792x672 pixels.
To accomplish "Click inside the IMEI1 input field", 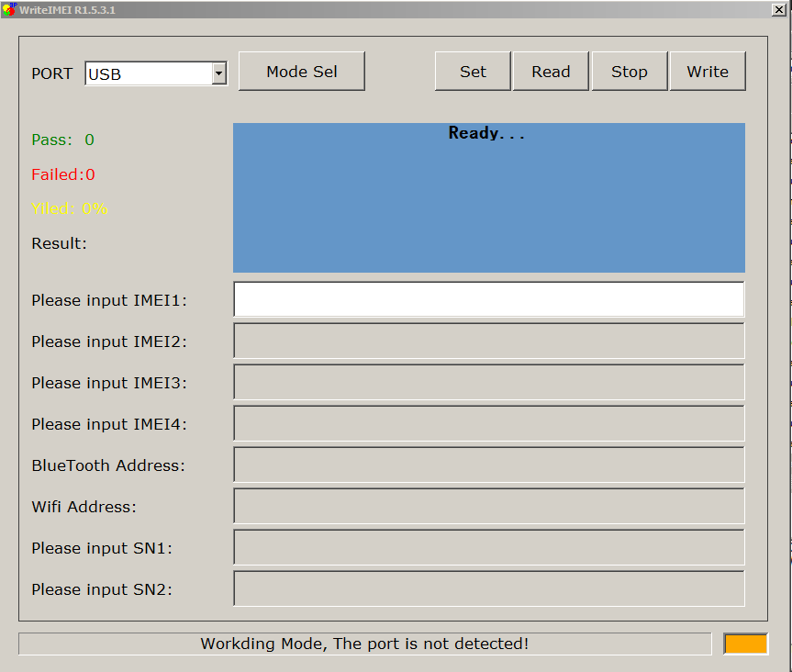I will coord(489,299).
